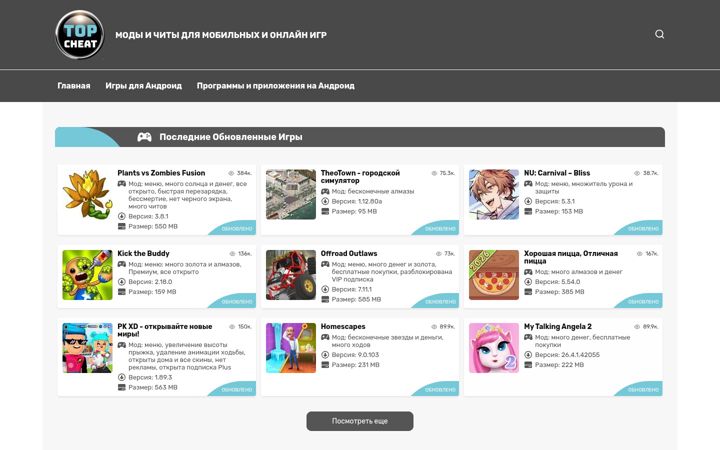Click Посмотреть еще button
The image size is (720, 450).
(x=360, y=421)
